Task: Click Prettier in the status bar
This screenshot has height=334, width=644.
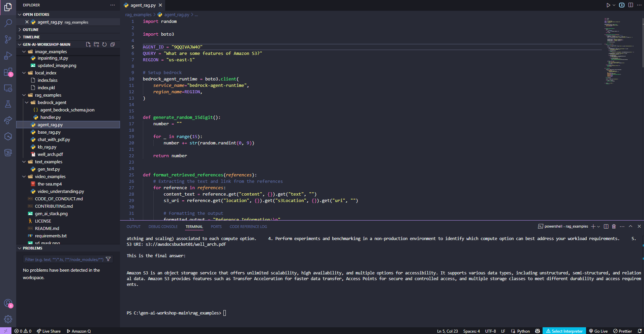Action: [x=622, y=331]
